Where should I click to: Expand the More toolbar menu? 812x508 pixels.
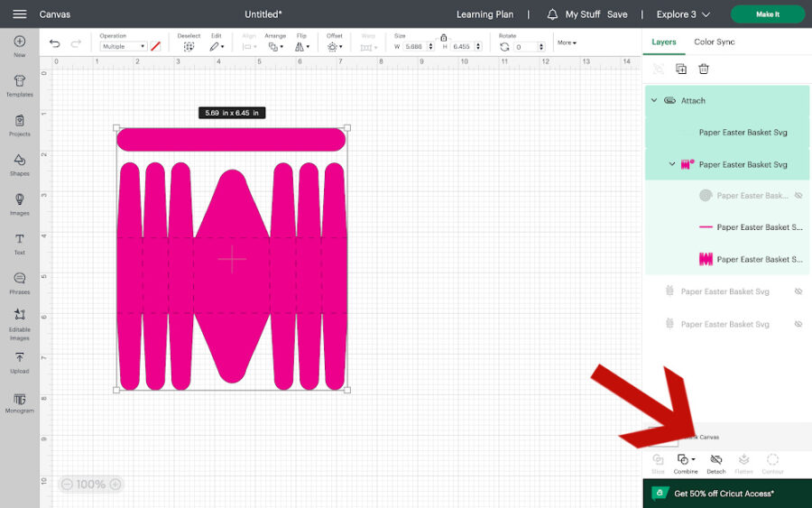tap(567, 42)
